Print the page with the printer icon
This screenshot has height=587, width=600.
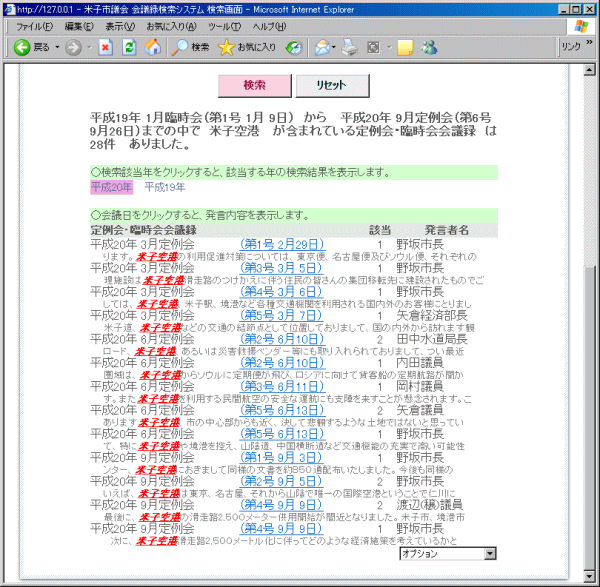coord(349,47)
